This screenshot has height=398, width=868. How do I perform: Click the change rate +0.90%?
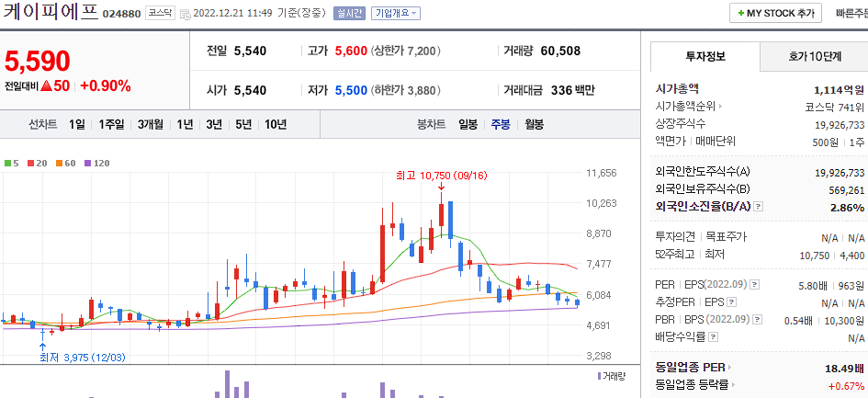106,85
